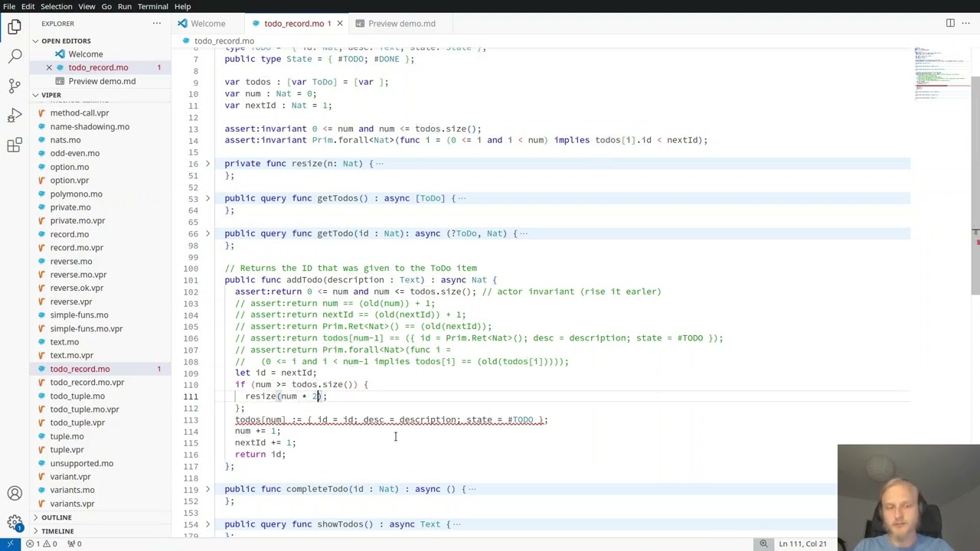Click the ports forwarded status indicator
The width and height of the screenshot is (980, 551).
pyautogui.click(x=74, y=544)
